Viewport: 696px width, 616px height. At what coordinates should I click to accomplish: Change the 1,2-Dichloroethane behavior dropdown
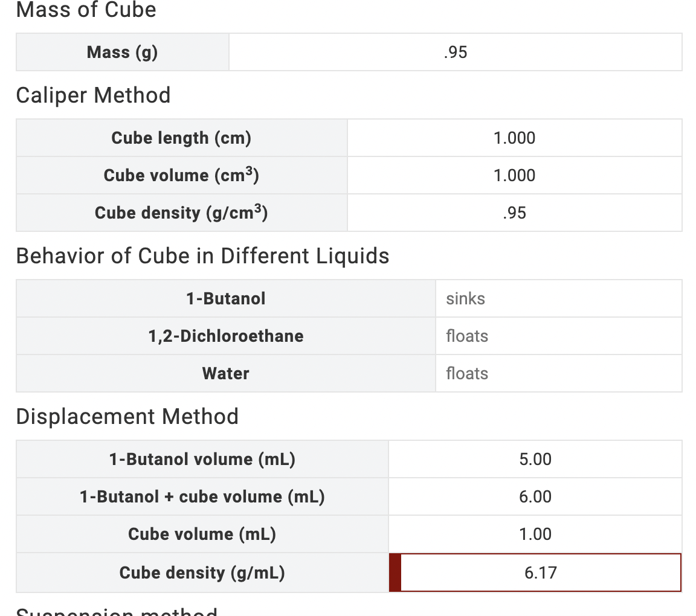pyautogui.click(x=559, y=336)
